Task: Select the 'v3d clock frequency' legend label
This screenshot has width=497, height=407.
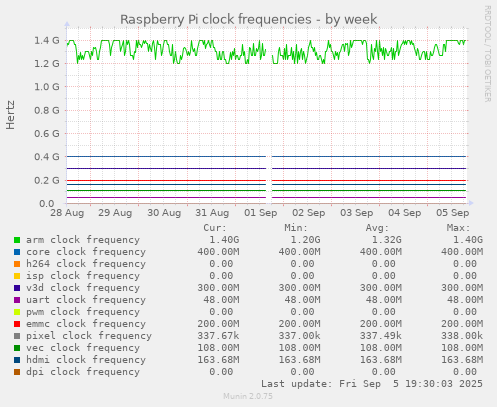Action: [83, 288]
